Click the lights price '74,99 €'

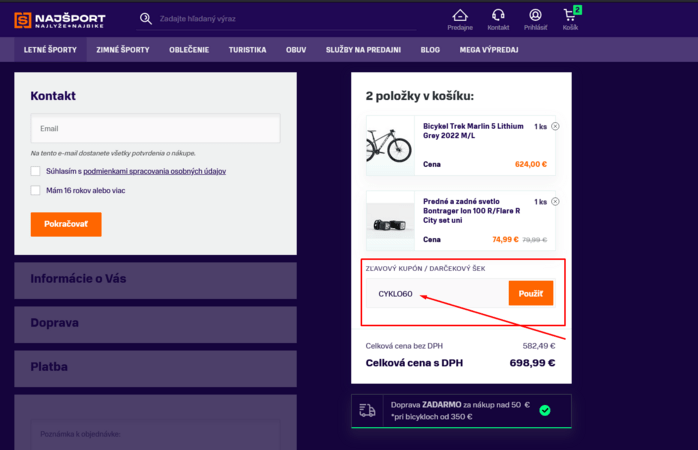point(505,239)
